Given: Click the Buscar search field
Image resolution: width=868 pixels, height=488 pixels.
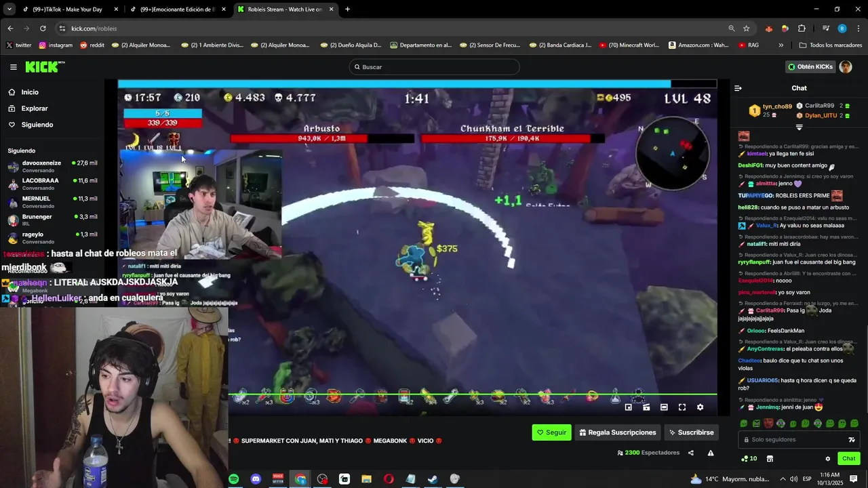Looking at the screenshot, I should tap(435, 66).
